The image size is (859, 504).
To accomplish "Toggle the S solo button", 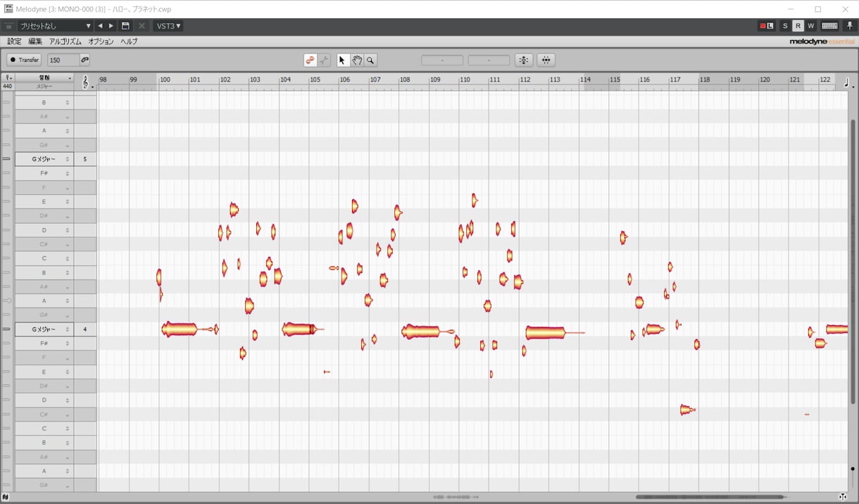I will click(785, 26).
